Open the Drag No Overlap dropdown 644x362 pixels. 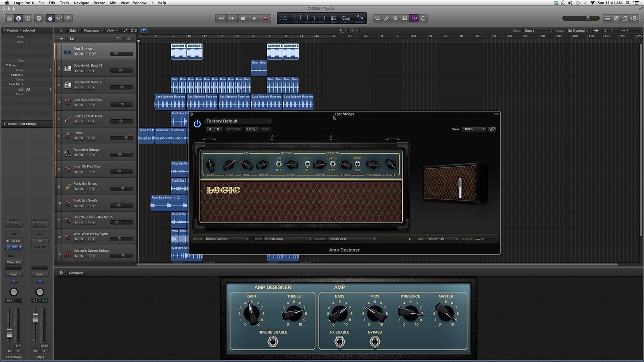click(x=578, y=31)
